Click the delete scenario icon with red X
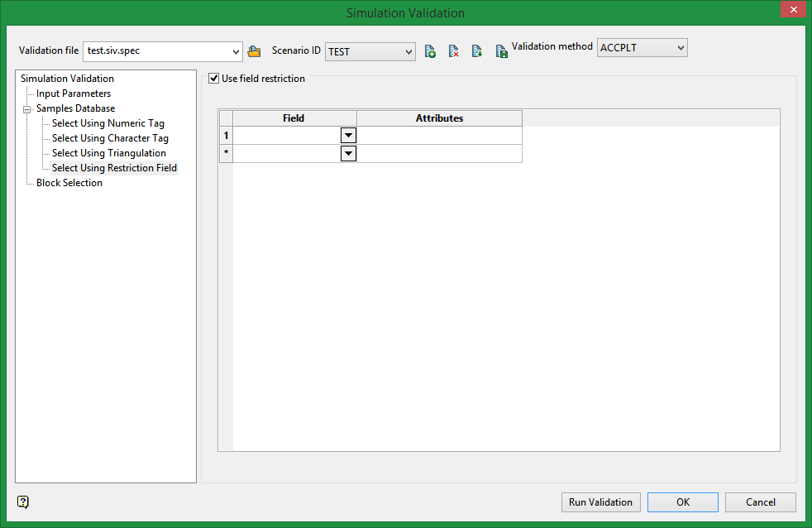The width and height of the screenshot is (812, 528). click(453, 51)
